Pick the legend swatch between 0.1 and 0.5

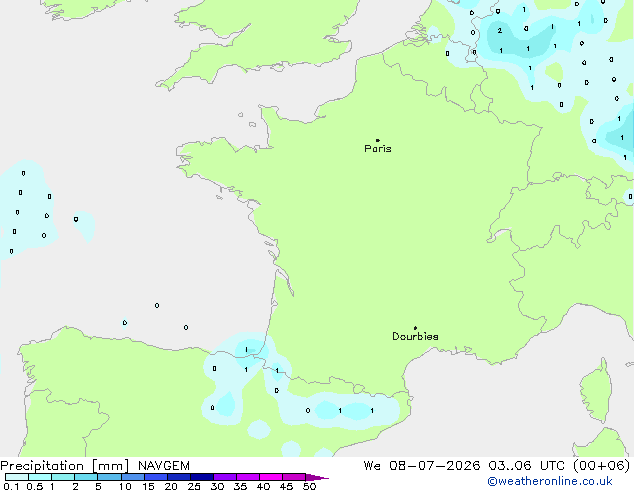[17, 477]
